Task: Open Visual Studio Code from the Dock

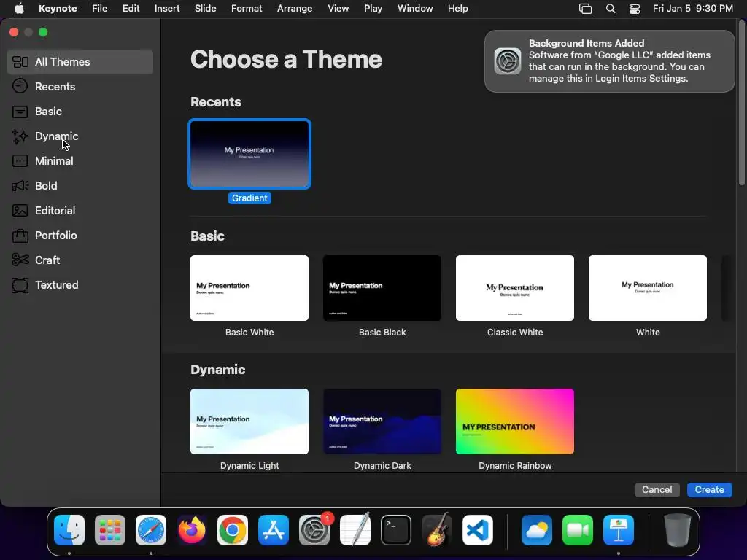Action: coord(477,530)
